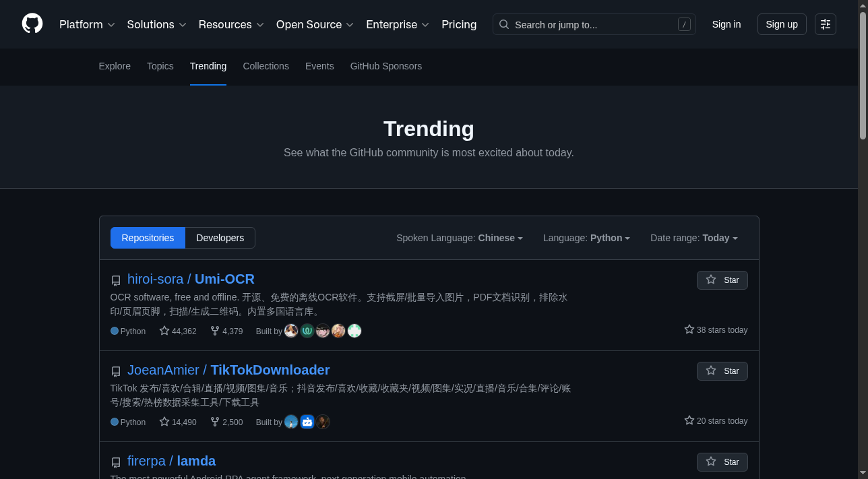
Task: Open the hiroi-sora / Umi-OCR repository
Action: coord(191,279)
